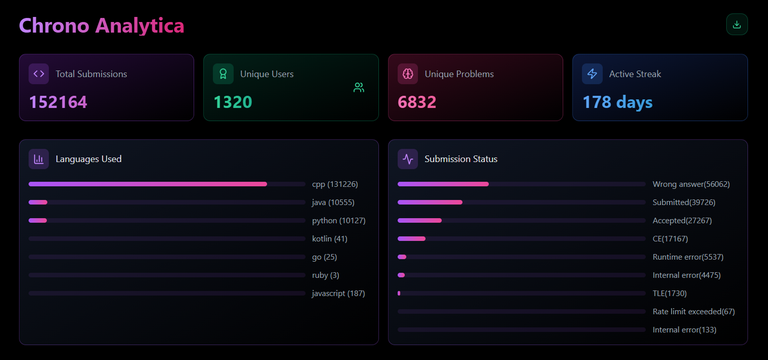
Task: Click the ruby language progress bar
Action: [x=167, y=275]
